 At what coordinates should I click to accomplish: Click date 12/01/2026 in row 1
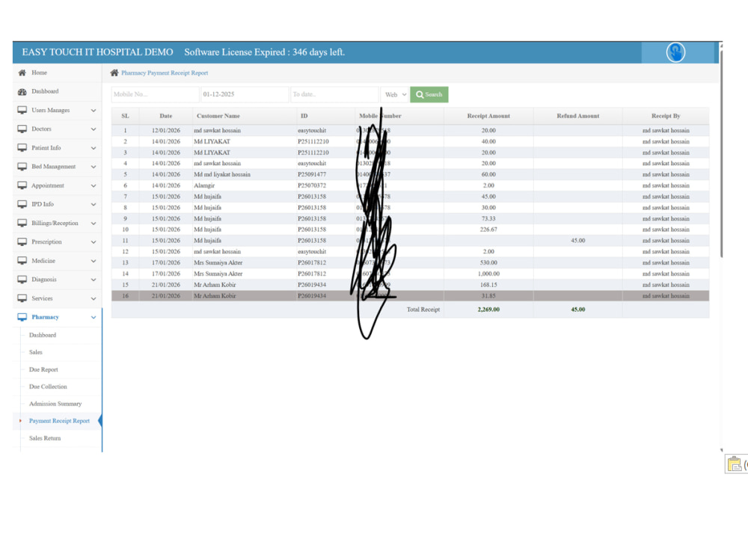(x=166, y=130)
